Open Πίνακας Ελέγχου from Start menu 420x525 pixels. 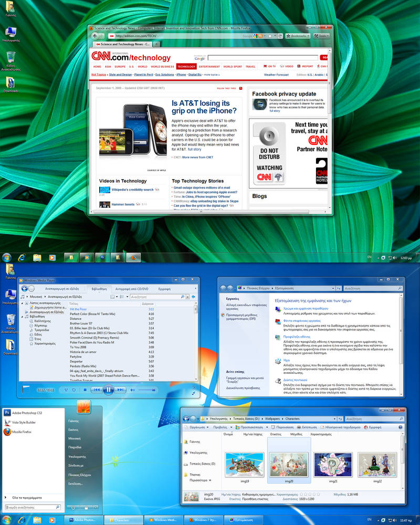coord(80,475)
